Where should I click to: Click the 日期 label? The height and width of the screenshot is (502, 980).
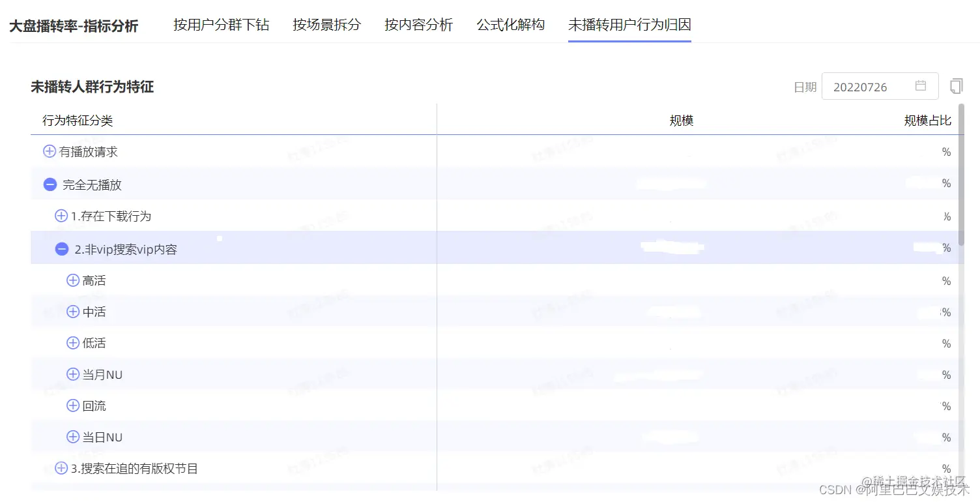click(805, 87)
